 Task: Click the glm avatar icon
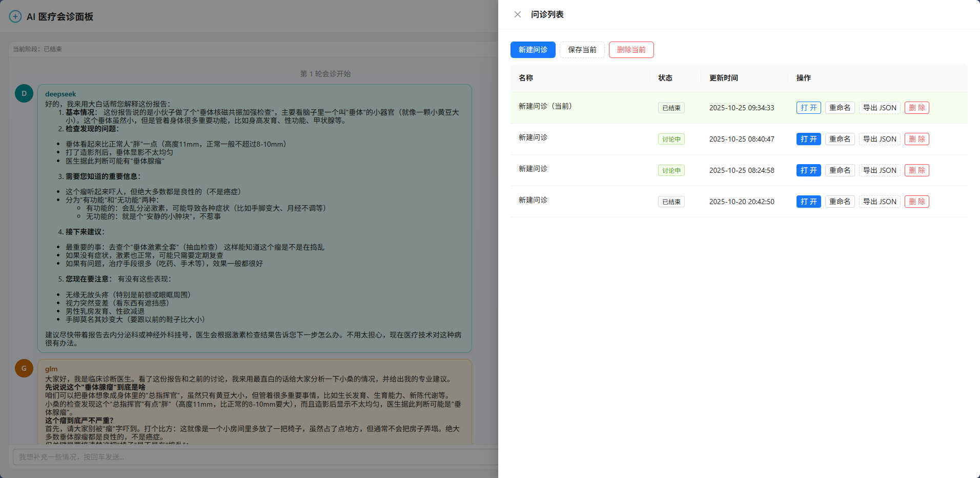point(24,368)
